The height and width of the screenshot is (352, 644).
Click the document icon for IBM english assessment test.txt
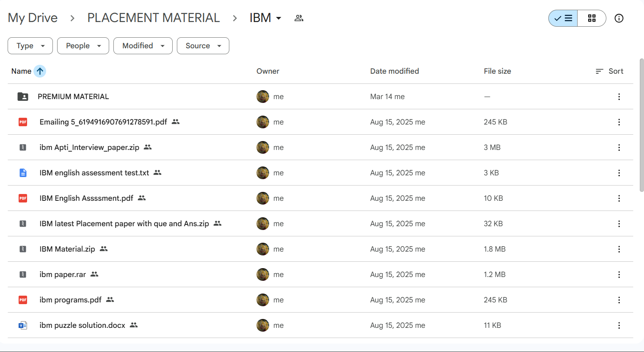pos(23,173)
